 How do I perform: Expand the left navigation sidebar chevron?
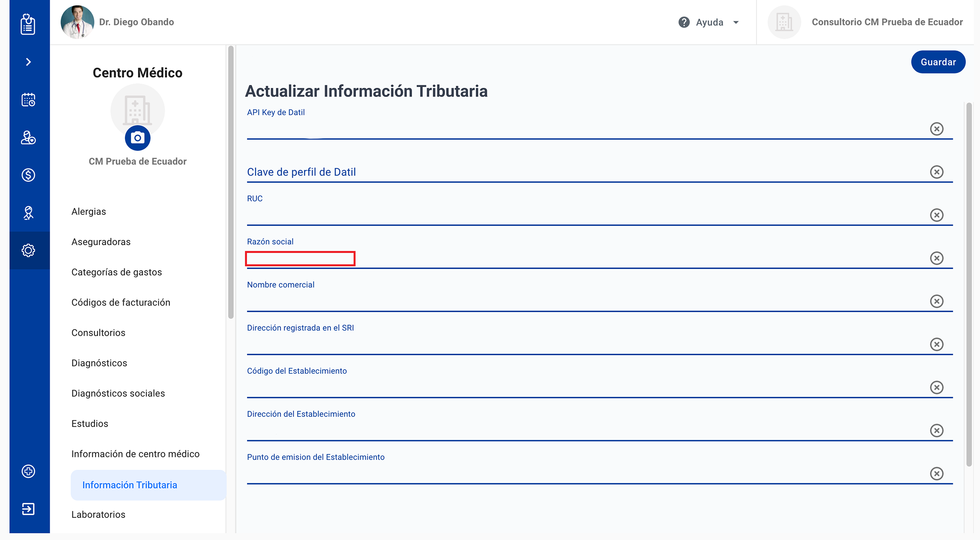coord(28,62)
